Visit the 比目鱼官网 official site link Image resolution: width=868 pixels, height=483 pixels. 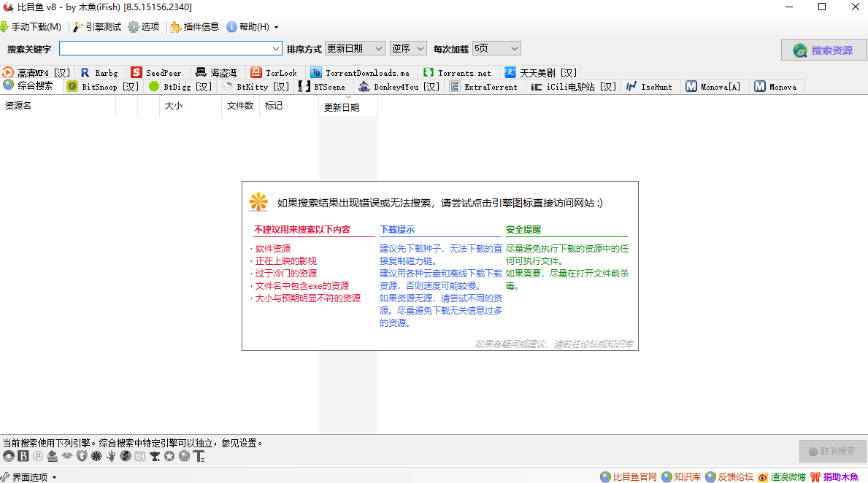629,477
